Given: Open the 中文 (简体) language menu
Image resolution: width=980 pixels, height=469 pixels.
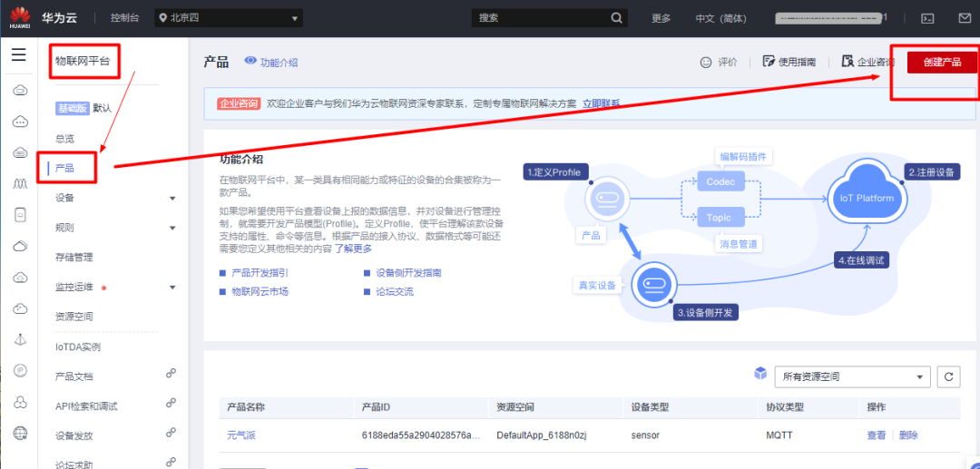Looking at the screenshot, I should [x=720, y=18].
